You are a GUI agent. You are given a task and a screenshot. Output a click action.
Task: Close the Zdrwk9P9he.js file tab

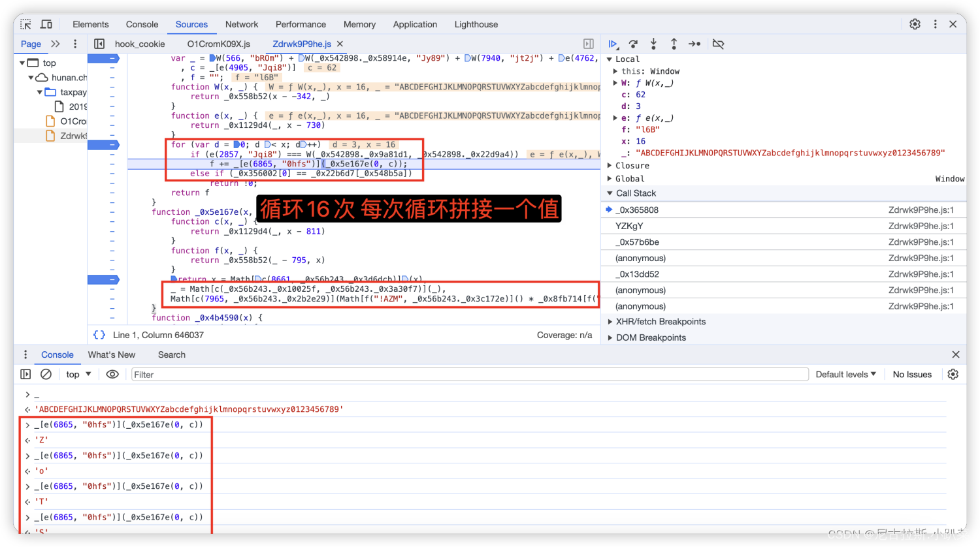(x=340, y=44)
